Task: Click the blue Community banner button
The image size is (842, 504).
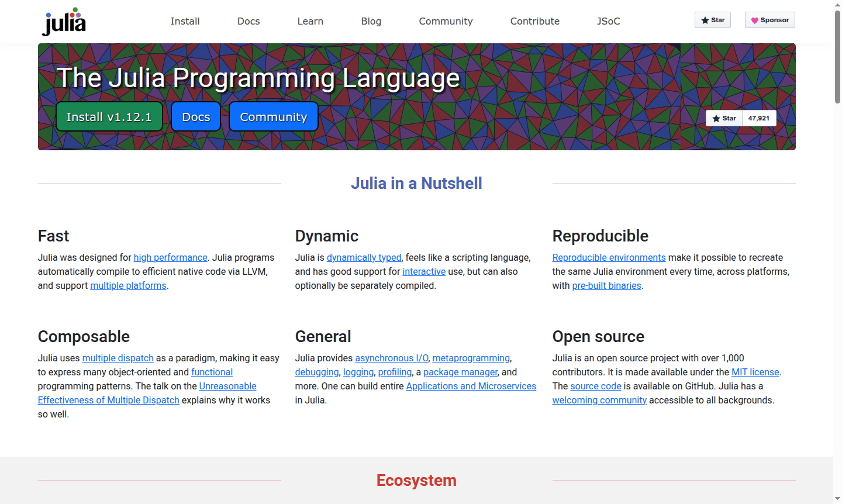Action: pyautogui.click(x=273, y=116)
